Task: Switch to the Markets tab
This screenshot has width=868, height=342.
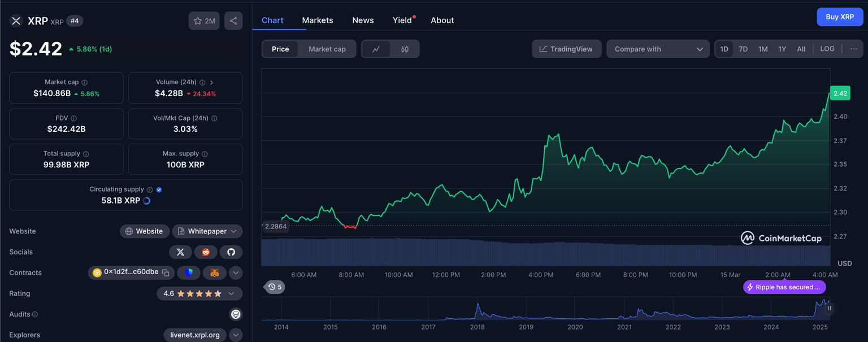Action: (x=317, y=20)
